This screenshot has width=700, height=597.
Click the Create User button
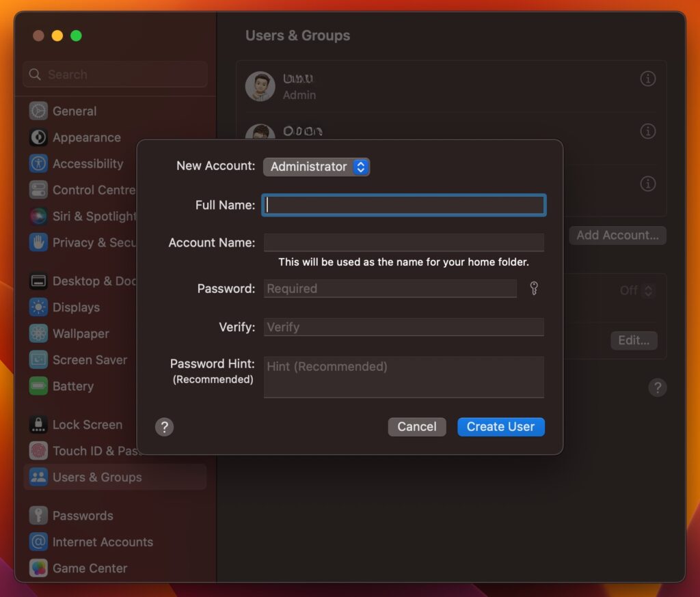pos(500,426)
